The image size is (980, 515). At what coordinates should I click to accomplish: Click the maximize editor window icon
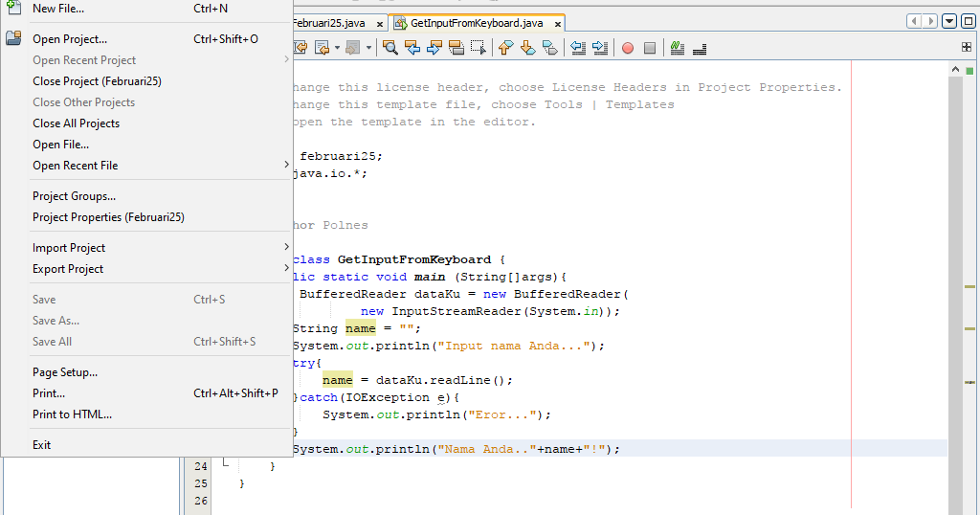[969, 21]
